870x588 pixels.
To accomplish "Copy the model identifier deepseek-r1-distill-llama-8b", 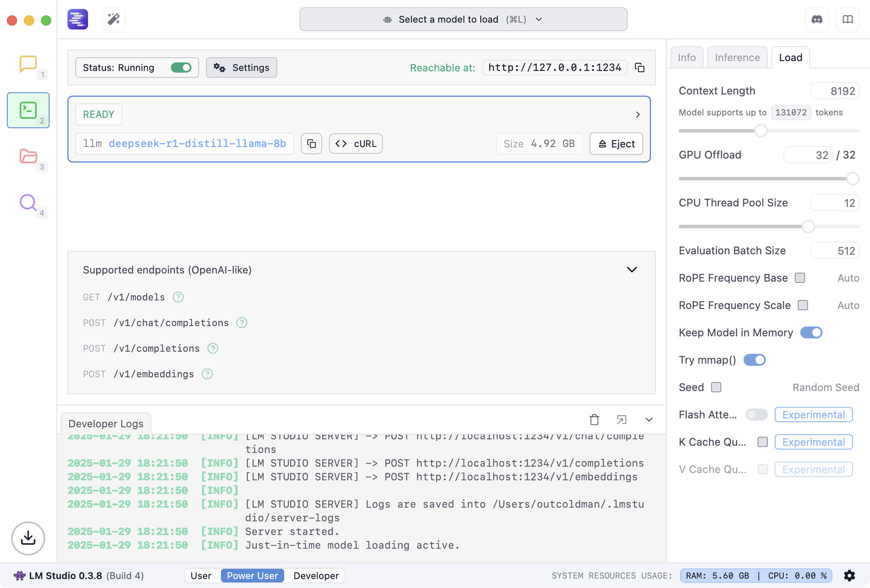I will click(x=312, y=144).
